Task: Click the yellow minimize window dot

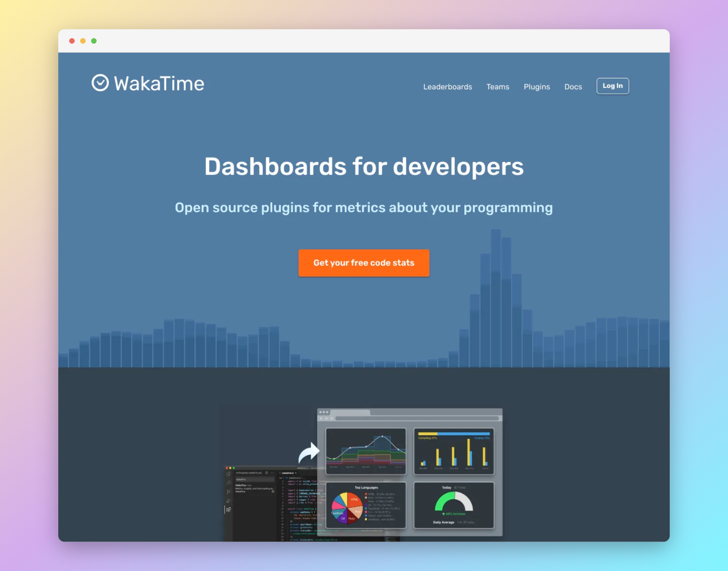Action: click(83, 41)
